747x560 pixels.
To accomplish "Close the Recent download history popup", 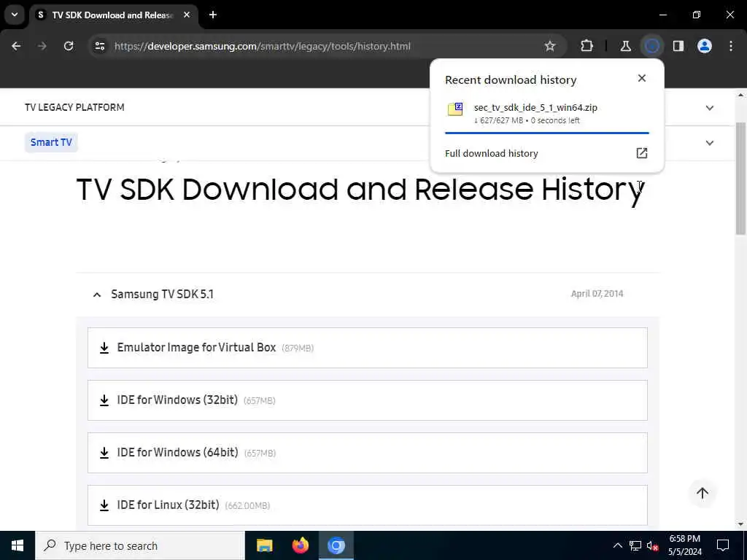I will click(642, 78).
